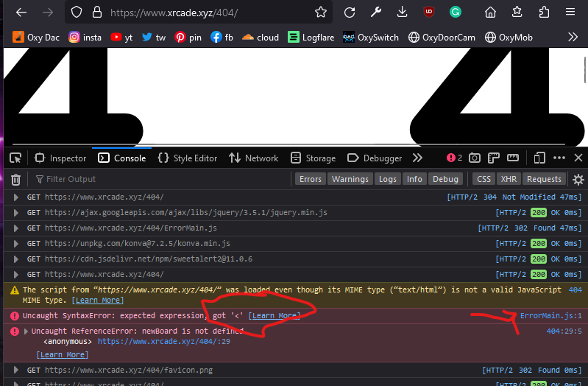Toggle the CSS filter
Screen dimensions: 588x386
pos(483,179)
